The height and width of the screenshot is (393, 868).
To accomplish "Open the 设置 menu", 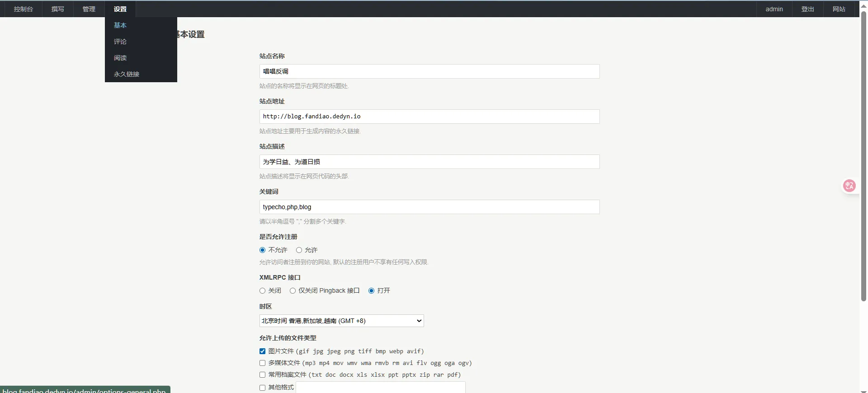I will click(120, 9).
